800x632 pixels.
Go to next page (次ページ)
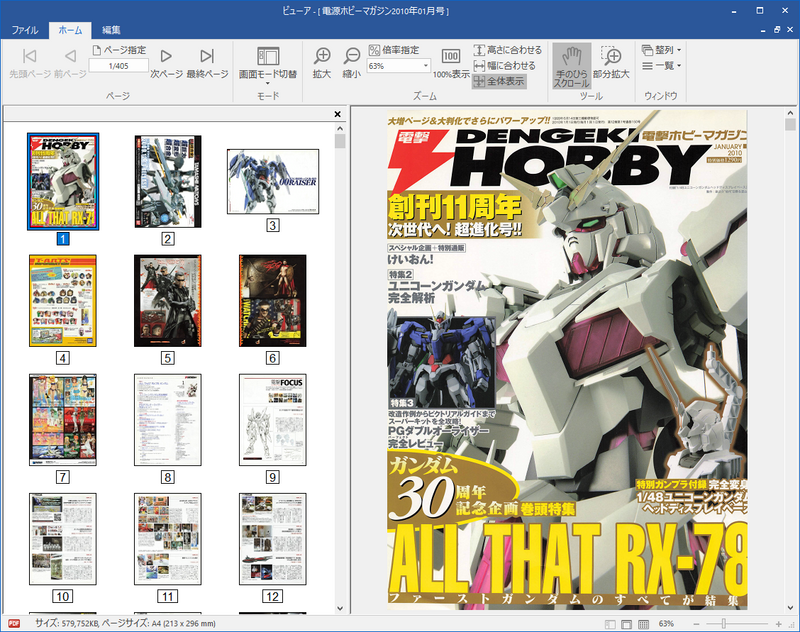(166, 63)
